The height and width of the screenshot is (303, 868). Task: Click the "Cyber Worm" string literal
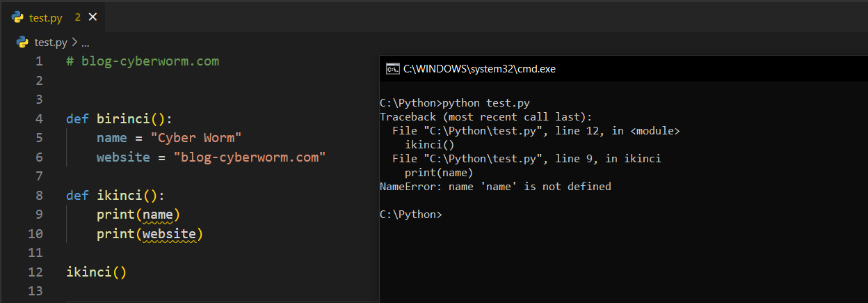pos(195,137)
